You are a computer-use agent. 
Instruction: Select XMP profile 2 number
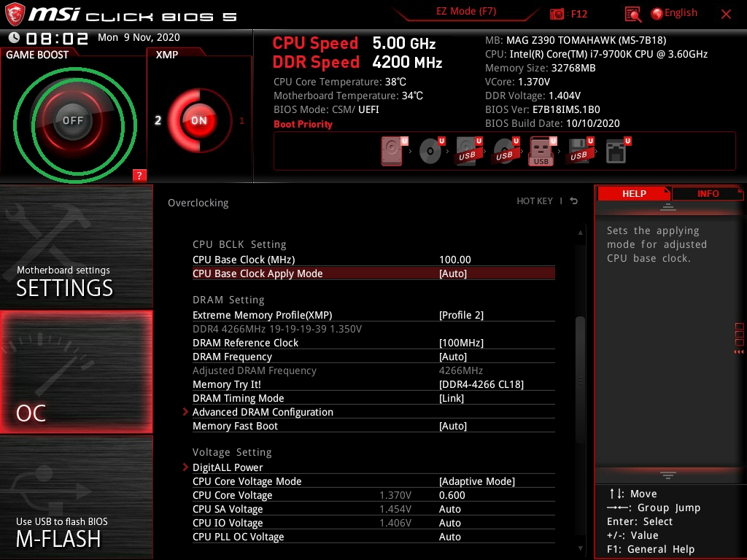[158, 120]
